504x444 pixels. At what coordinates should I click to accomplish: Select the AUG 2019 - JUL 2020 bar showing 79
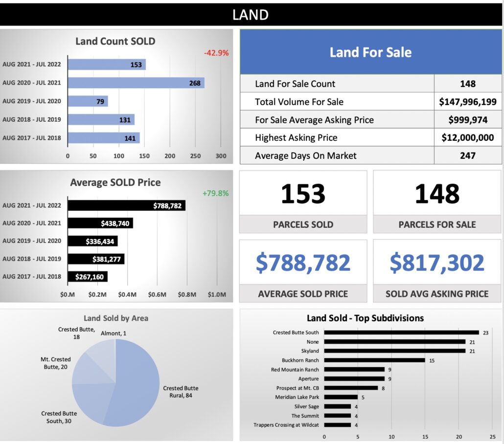[x=87, y=101]
